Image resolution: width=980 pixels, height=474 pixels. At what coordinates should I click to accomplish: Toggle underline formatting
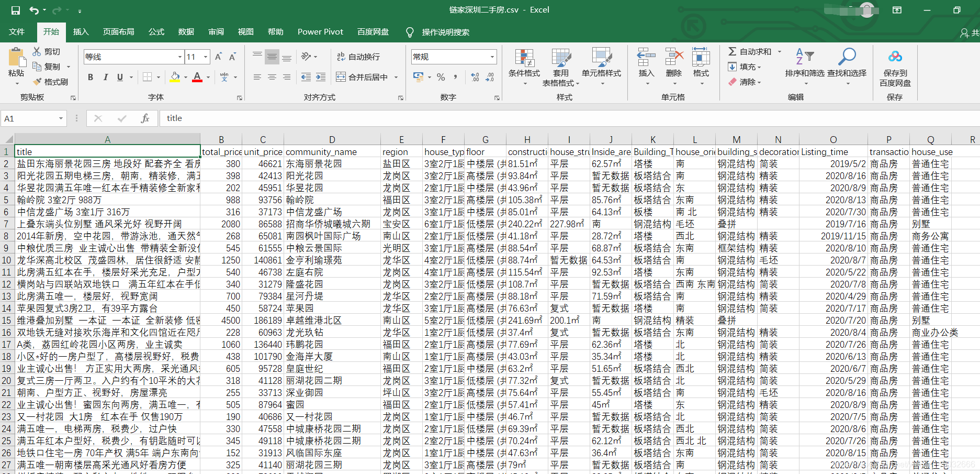[120, 77]
